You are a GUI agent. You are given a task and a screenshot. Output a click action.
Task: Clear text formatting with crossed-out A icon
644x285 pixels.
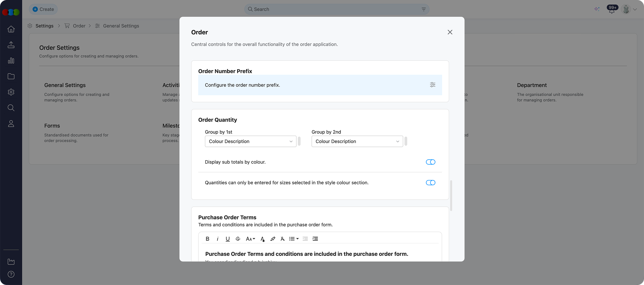[282, 239]
